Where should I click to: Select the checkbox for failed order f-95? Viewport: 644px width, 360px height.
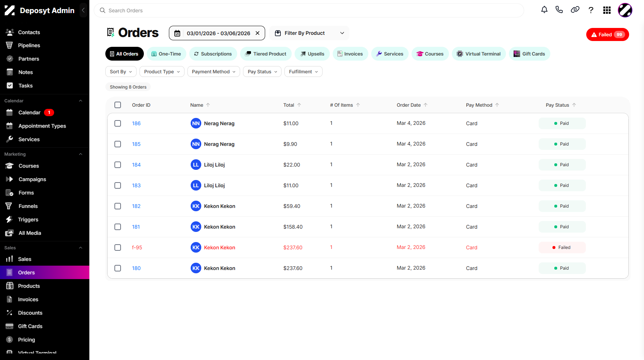(118, 247)
